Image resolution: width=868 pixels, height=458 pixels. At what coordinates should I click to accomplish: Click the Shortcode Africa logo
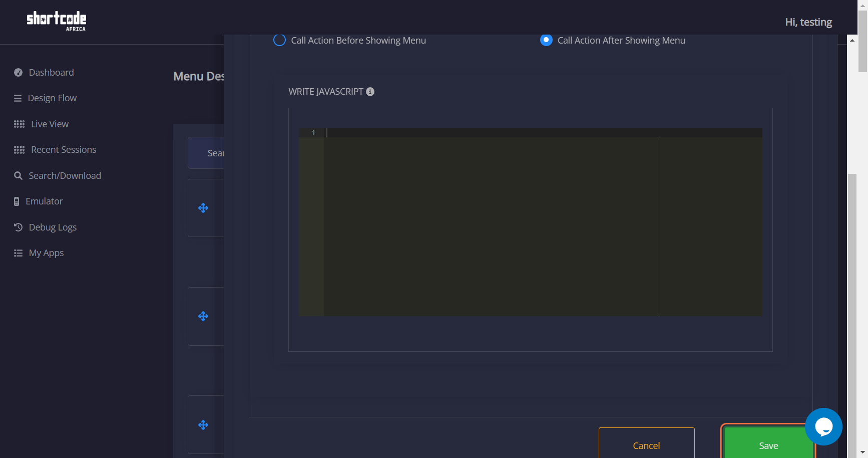(x=57, y=22)
